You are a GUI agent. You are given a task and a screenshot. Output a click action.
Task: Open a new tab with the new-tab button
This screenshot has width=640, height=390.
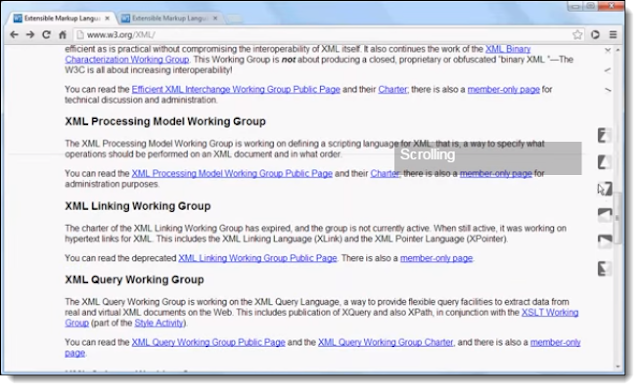234,18
